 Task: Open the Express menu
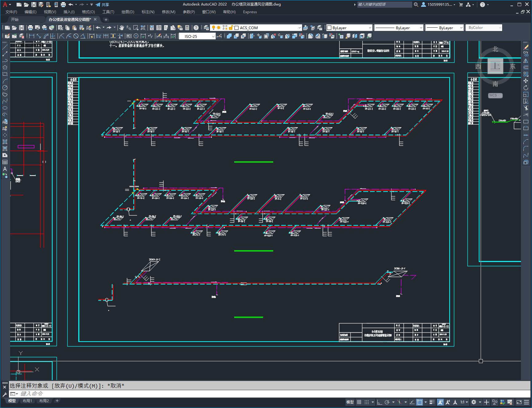coord(250,12)
